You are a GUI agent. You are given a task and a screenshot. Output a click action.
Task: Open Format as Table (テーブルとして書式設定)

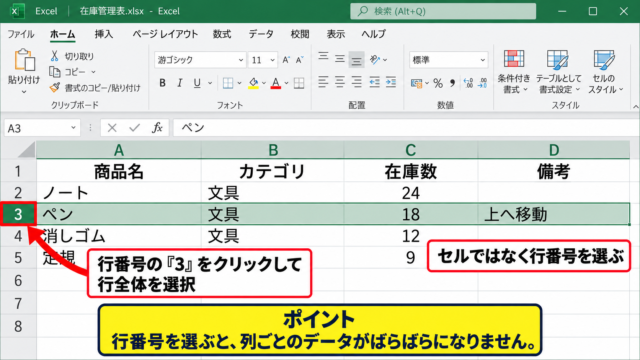[558, 72]
